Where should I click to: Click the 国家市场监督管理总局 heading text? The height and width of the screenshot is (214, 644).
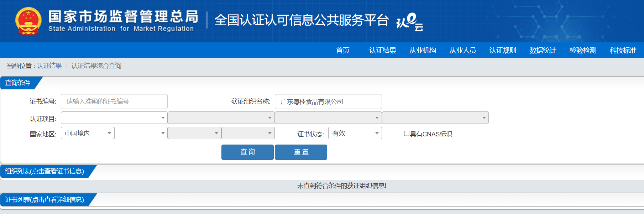point(123,16)
